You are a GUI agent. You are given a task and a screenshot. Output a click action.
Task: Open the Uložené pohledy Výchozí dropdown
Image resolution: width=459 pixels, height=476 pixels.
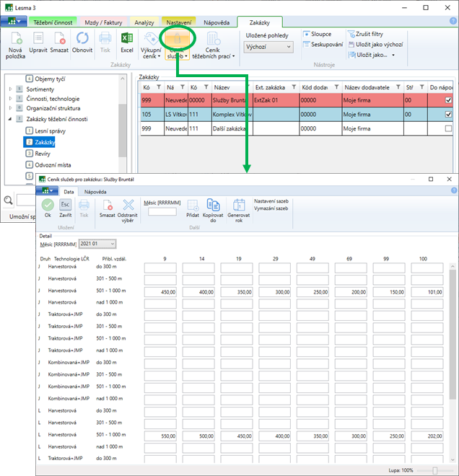click(x=268, y=47)
